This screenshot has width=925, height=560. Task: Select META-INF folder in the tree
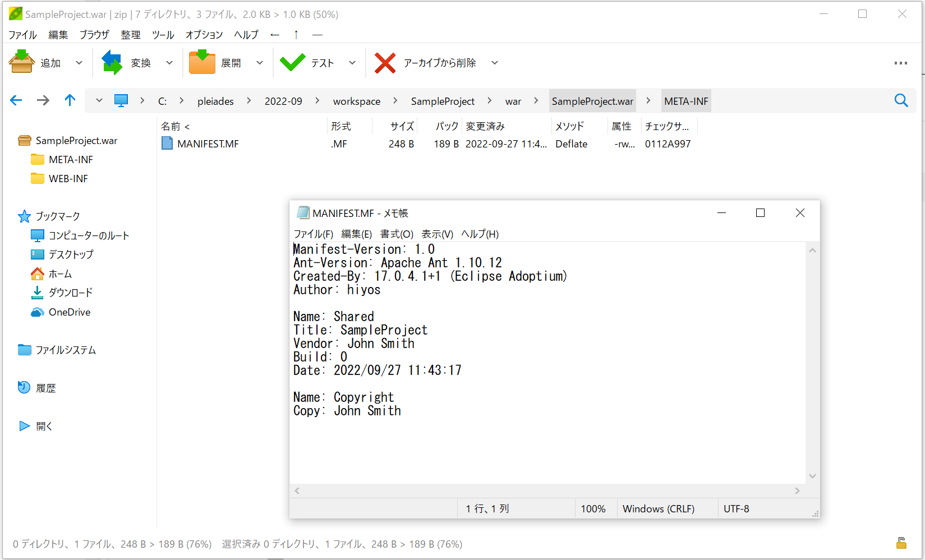[x=71, y=160]
